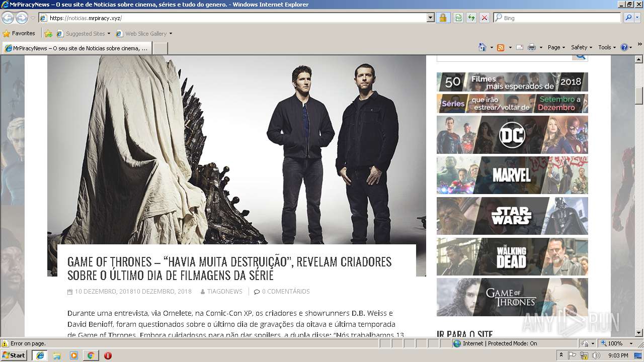The height and width of the screenshot is (362, 644).
Task: Click the Print icon
Action: tap(532, 47)
